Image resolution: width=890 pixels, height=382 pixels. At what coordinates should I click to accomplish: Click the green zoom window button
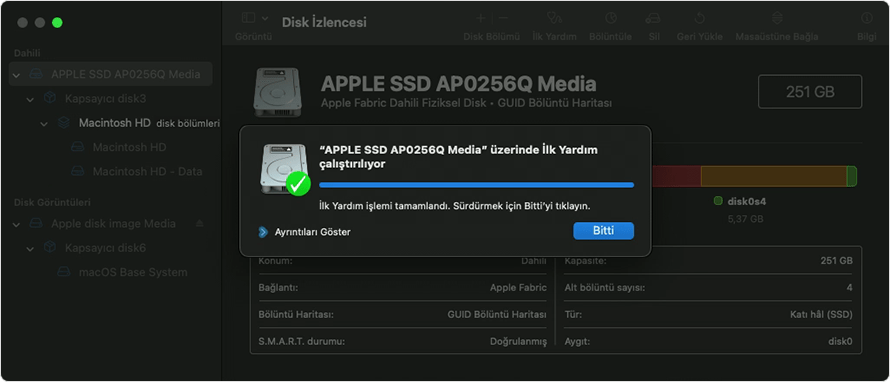(x=57, y=23)
